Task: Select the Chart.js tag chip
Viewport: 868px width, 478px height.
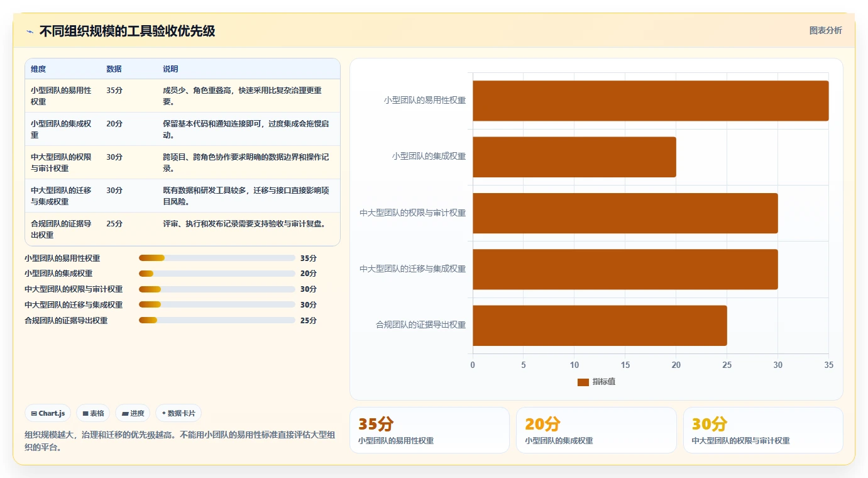Action: pos(48,413)
